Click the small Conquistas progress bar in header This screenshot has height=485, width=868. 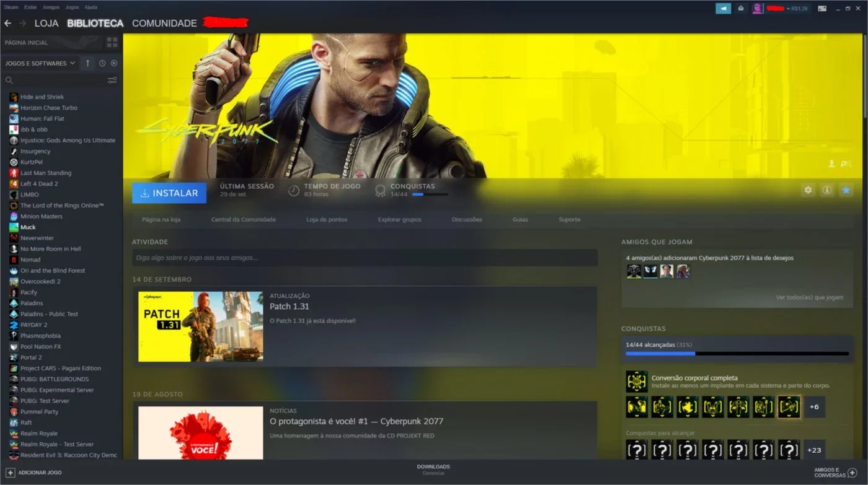[x=429, y=194]
